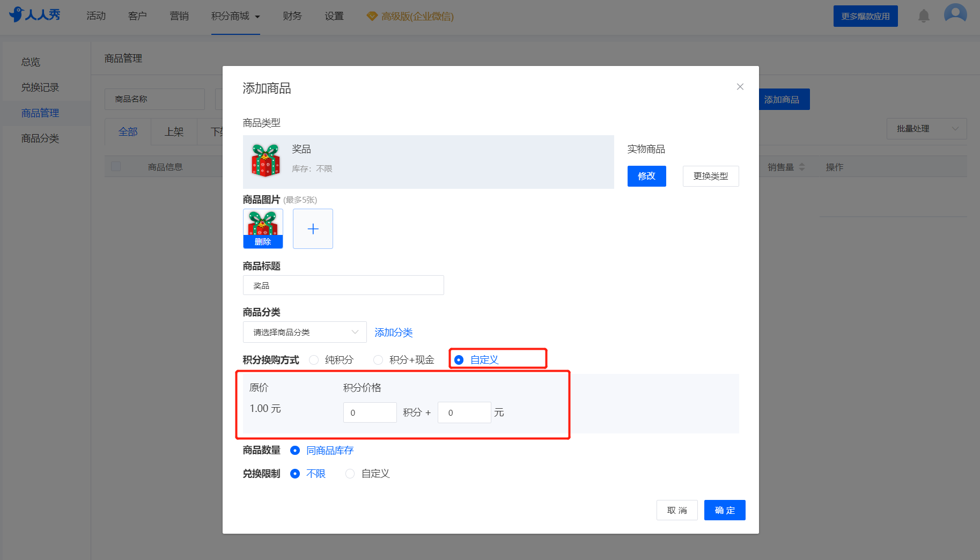Open the 设置 menu
Screen dimensions: 980x560
[334, 16]
